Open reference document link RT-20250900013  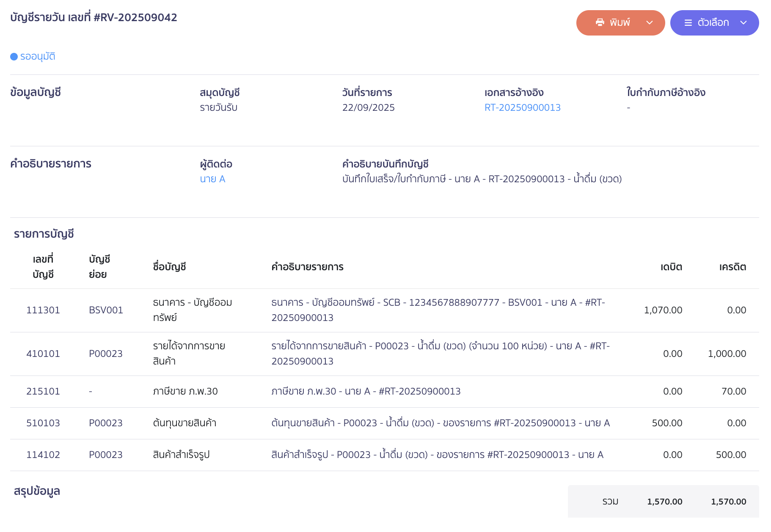tap(522, 107)
